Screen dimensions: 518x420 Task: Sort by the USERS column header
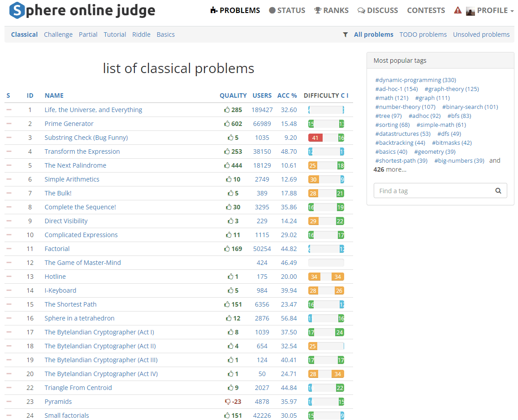click(x=262, y=95)
